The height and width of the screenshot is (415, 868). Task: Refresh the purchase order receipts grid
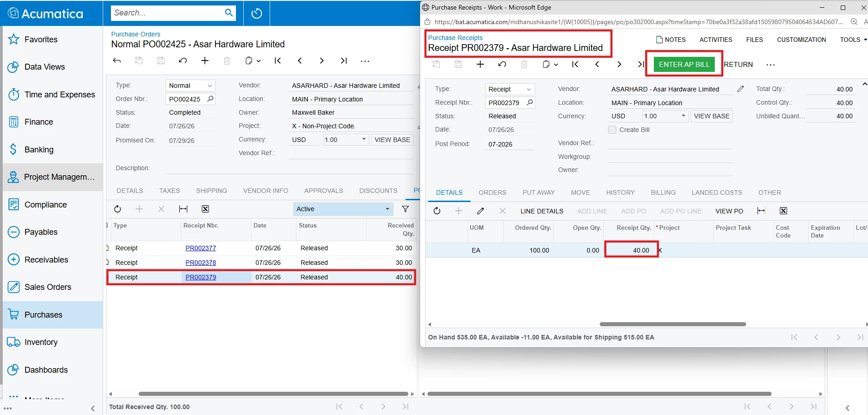(x=117, y=209)
